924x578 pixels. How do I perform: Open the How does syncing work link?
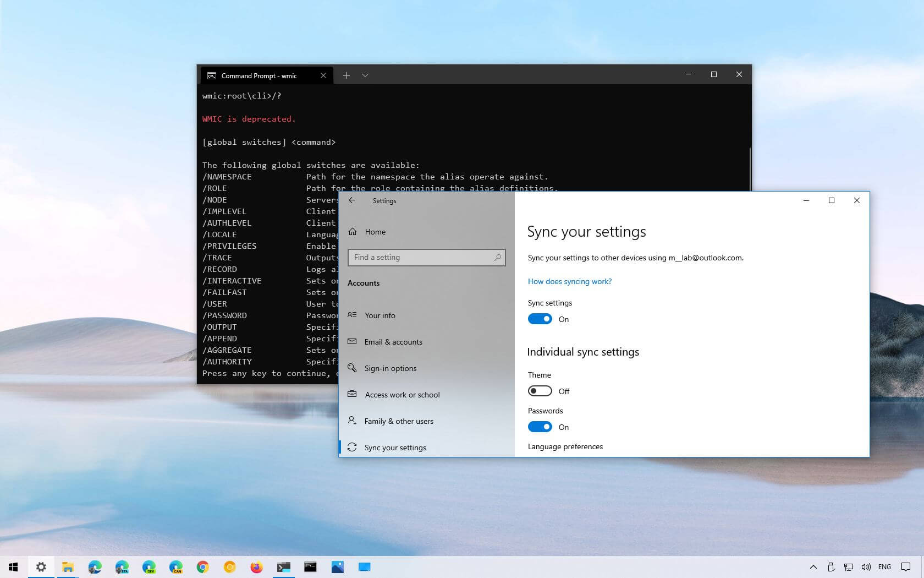[569, 281]
